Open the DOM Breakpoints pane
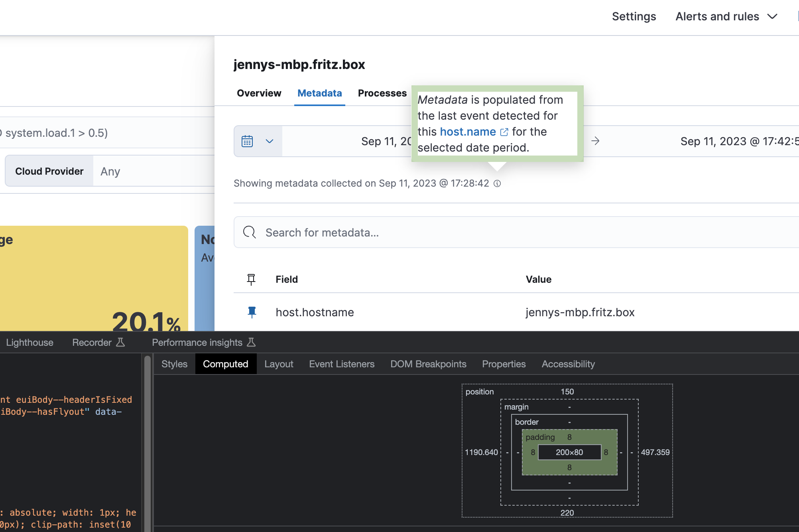 (x=428, y=364)
